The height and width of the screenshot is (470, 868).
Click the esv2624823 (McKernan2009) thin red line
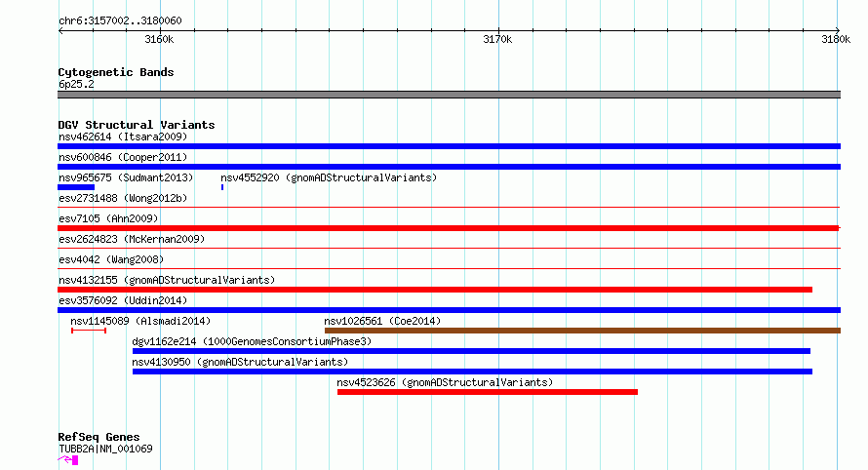tap(449, 249)
